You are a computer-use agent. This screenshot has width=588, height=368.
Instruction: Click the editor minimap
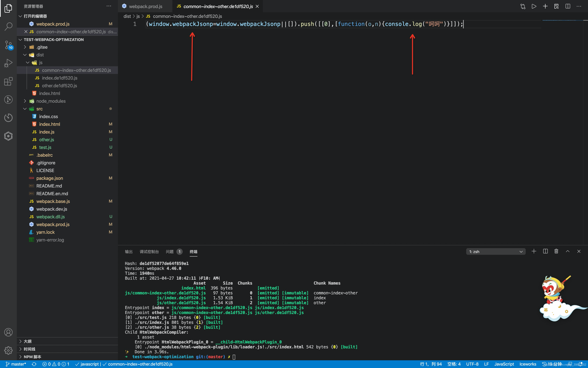pos(562,21)
